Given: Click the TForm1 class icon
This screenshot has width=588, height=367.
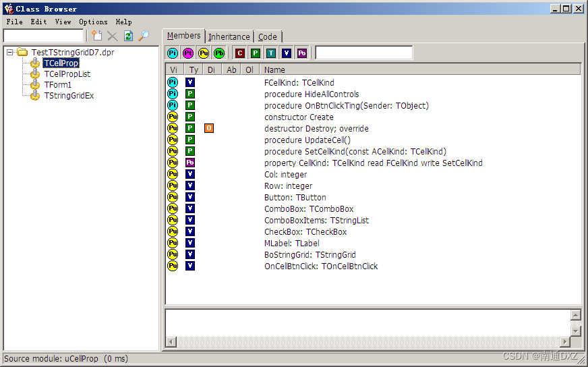Looking at the screenshot, I should click(35, 85).
